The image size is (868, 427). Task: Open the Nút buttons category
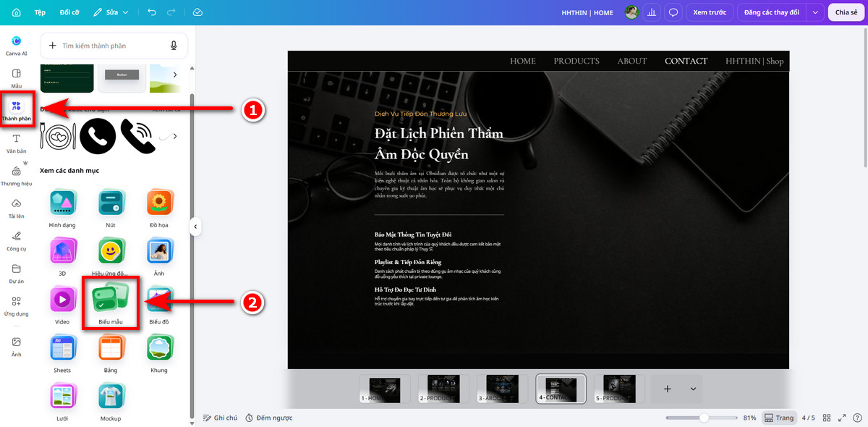(110, 209)
